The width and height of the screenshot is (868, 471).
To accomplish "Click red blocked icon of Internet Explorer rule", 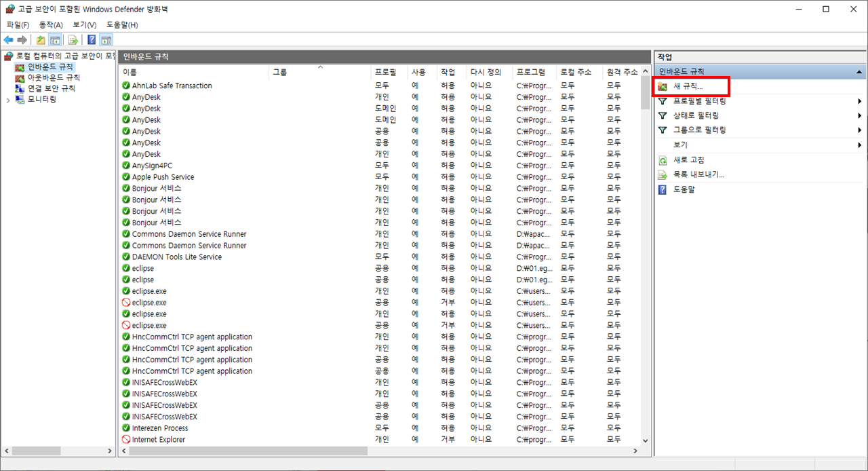I will (126, 440).
